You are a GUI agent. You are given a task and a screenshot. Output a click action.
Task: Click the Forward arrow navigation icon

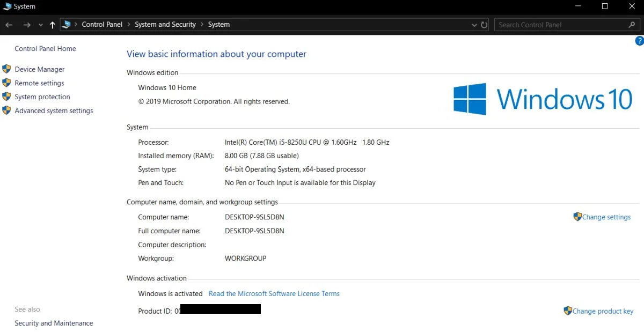pyautogui.click(x=27, y=25)
